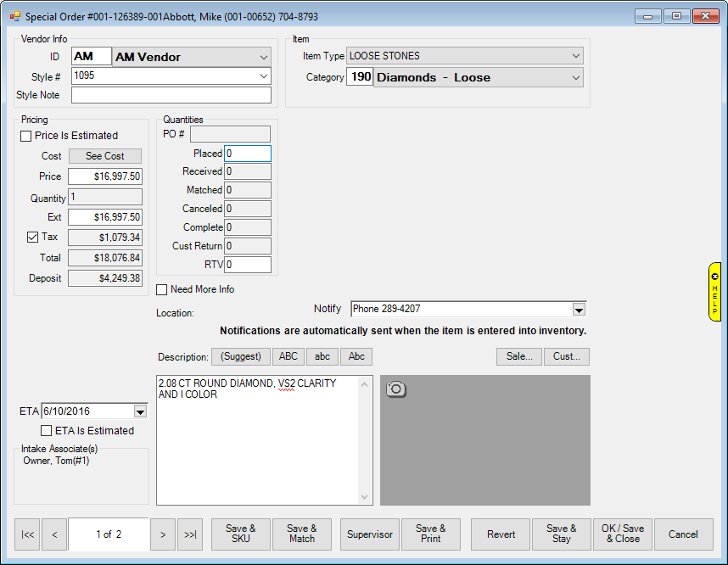Image resolution: width=728 pixels, height=565 pixels.
Task: Expand the Item Type dropdown
Action: click(576, 56)
